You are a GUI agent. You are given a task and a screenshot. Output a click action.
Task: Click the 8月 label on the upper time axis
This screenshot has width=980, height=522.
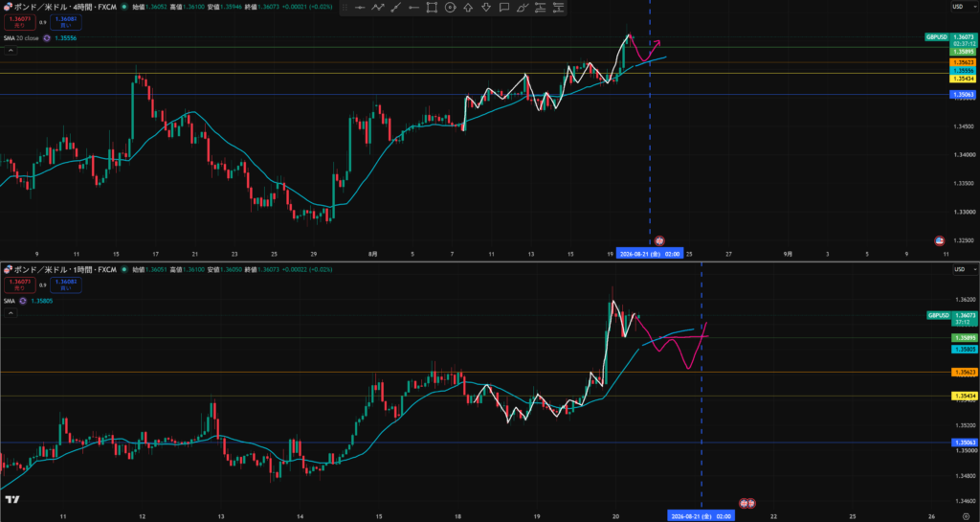373,254
